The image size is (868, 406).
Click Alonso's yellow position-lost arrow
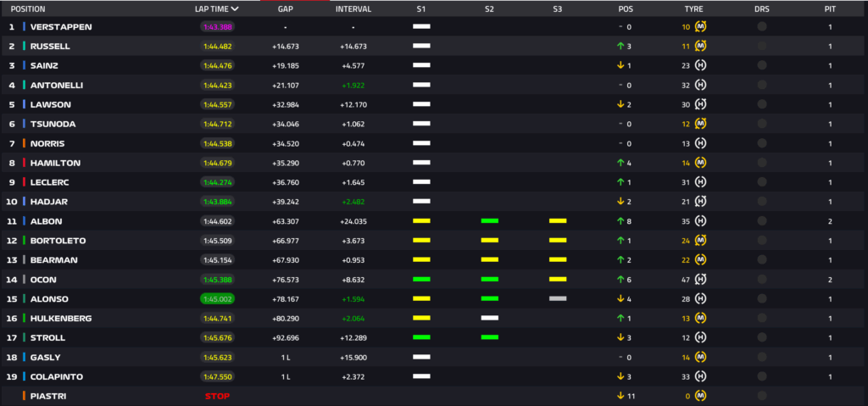pos(620,298)
